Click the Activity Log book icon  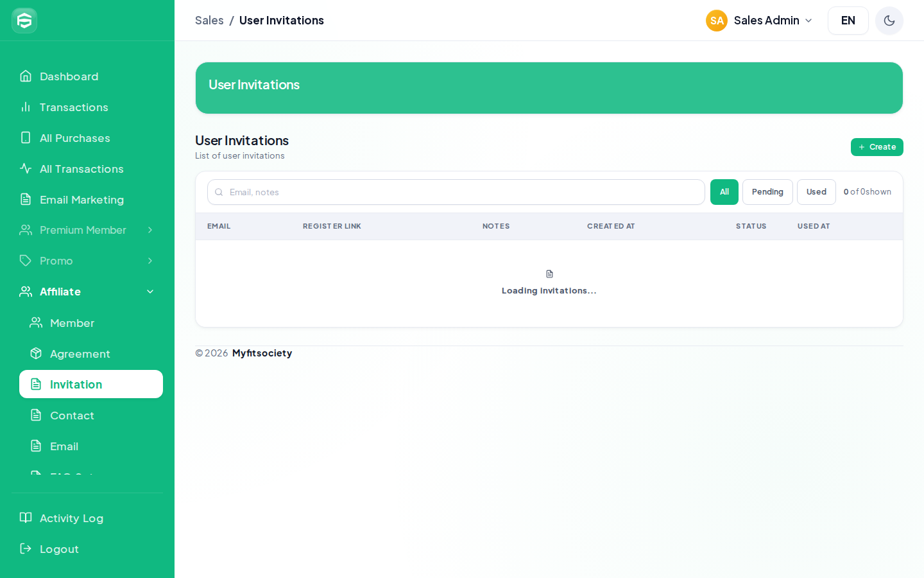coord(26,518)
